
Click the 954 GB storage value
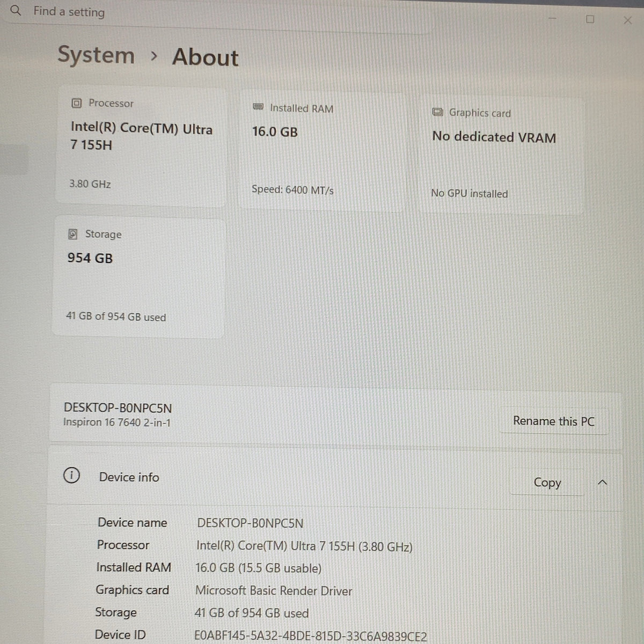(90, 258)
